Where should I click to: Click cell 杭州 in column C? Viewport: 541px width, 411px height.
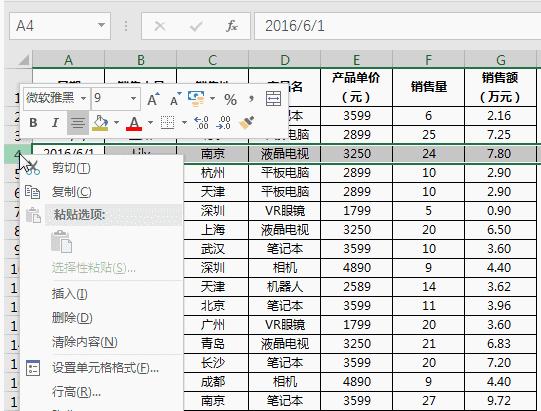click(x=213, y=173)
